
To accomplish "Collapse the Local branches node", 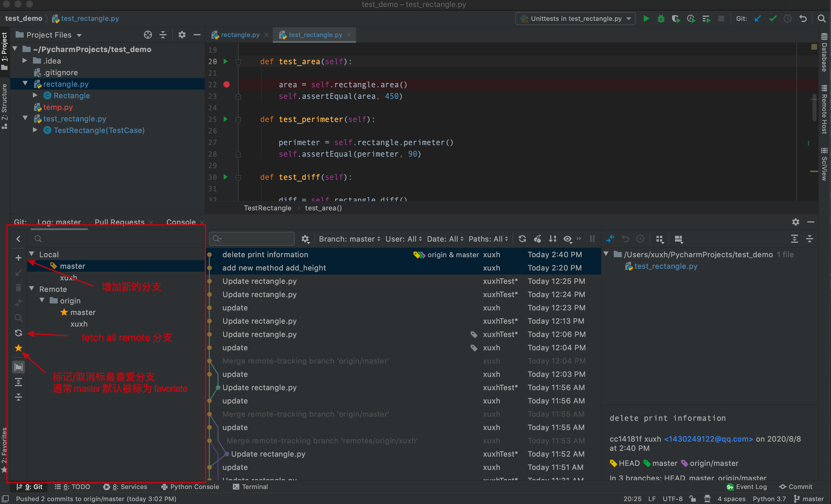I will (32, 254).
